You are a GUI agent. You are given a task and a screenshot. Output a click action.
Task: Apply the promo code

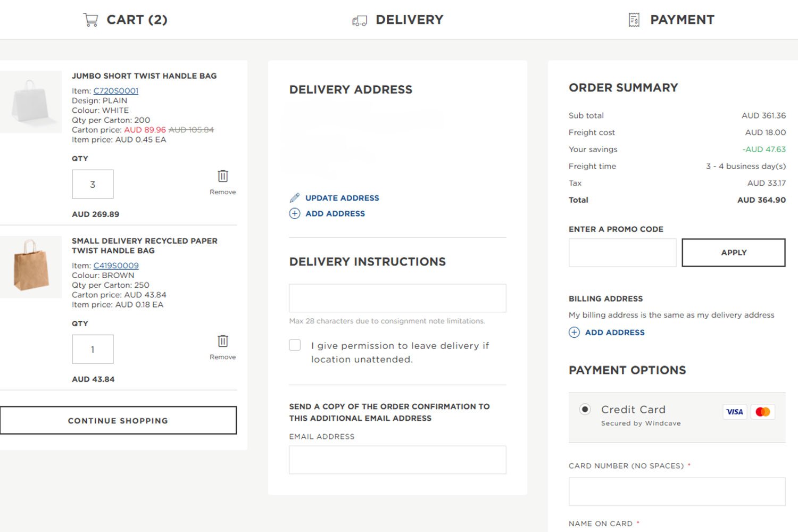pos(733,253)
